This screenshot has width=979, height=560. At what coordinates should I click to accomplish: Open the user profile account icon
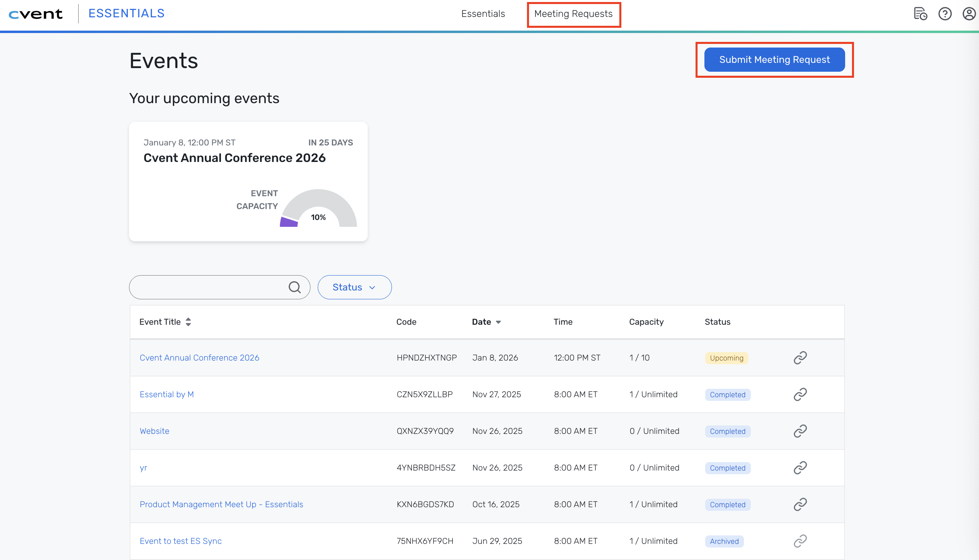click(x=969, y=14)
